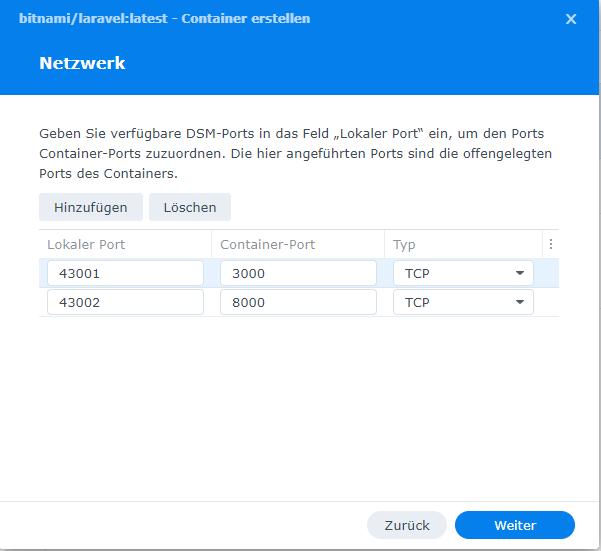Close the Container erstellen dialog
The height and width of the screenshot is (551, 601).
click(571, 19)
